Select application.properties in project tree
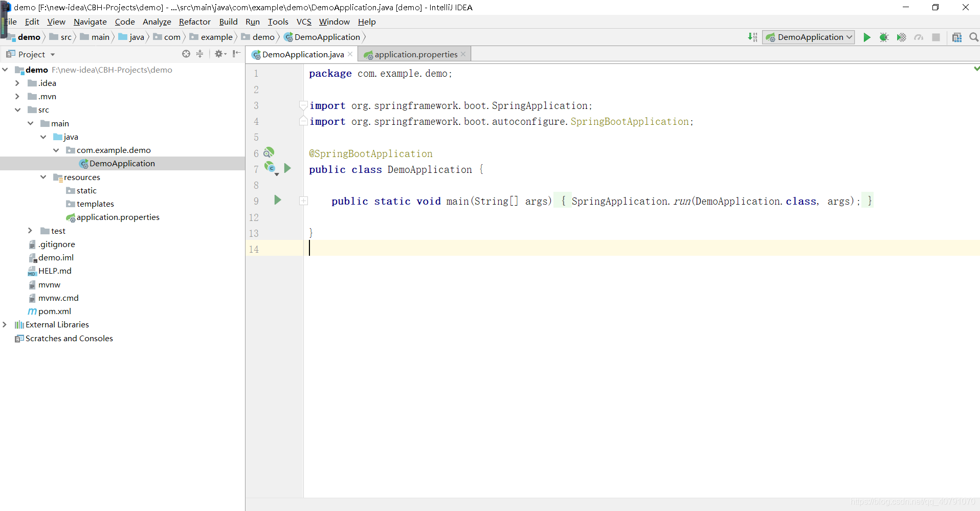This screenshot has height=511, width=980. 113,217
